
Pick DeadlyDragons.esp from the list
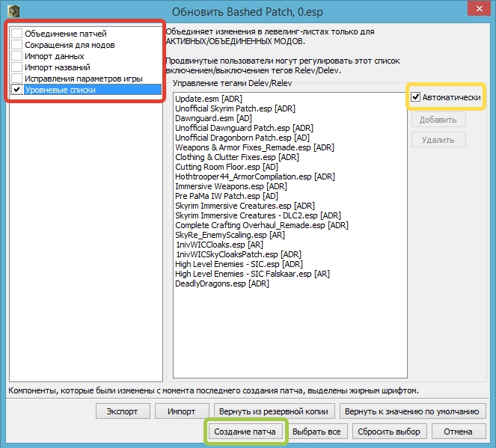(x=221, y=283)
